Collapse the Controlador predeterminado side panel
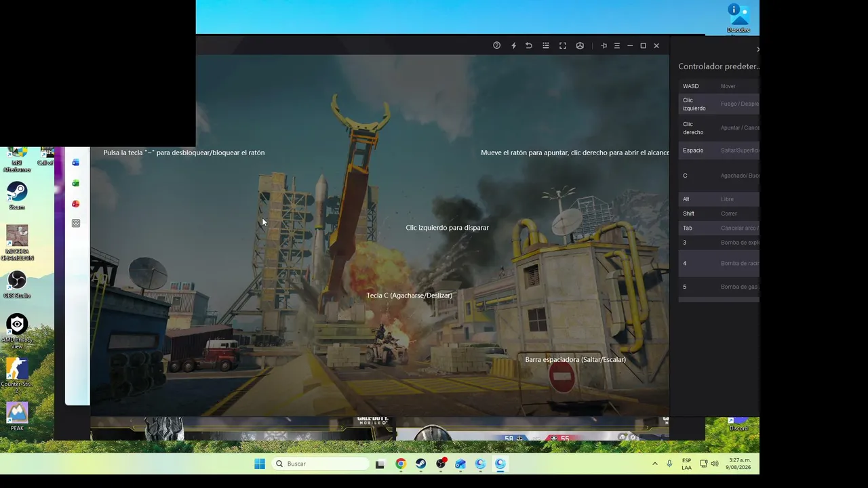The width and height of the screenshot is (868, 488). [757, 49]
